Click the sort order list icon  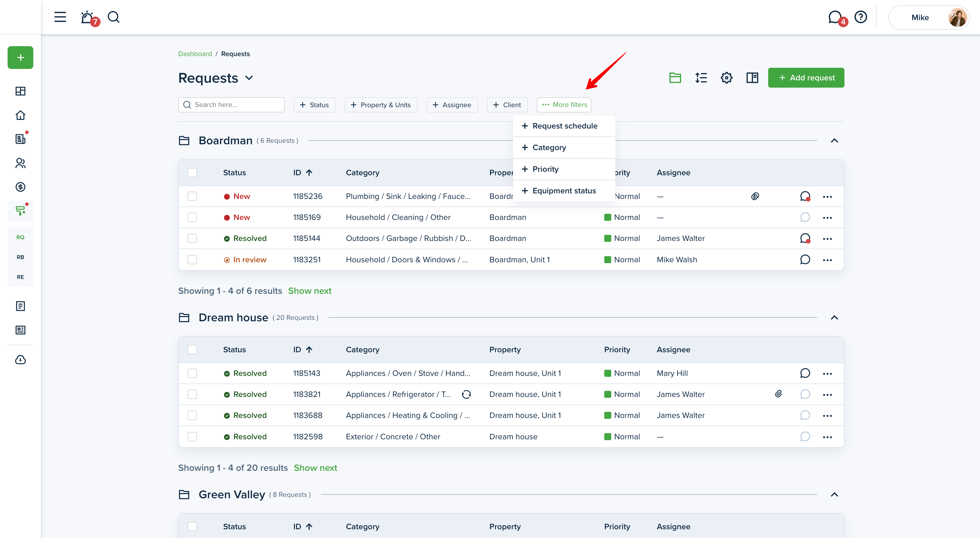701,78
